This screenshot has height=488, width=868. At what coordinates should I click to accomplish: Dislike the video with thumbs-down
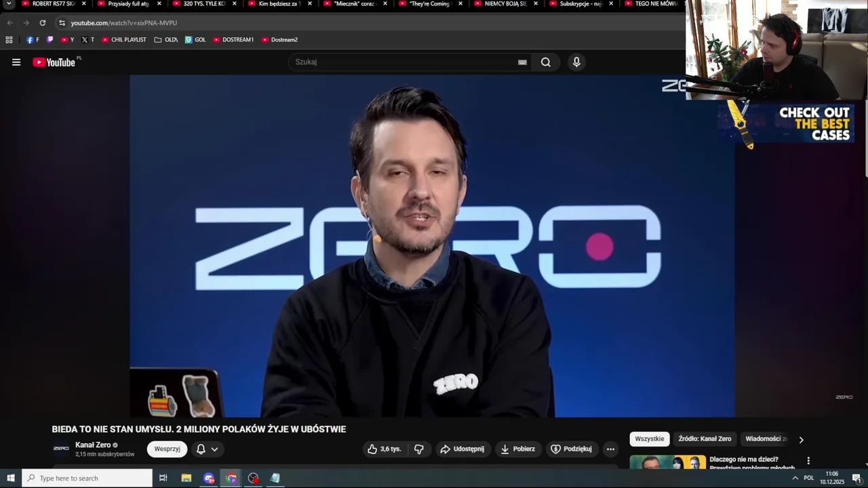[419, 449]
